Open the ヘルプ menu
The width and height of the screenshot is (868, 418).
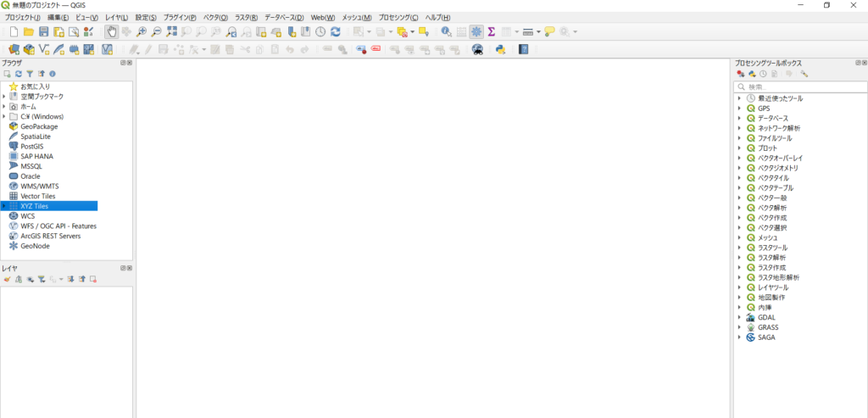(x=438, y=18)
